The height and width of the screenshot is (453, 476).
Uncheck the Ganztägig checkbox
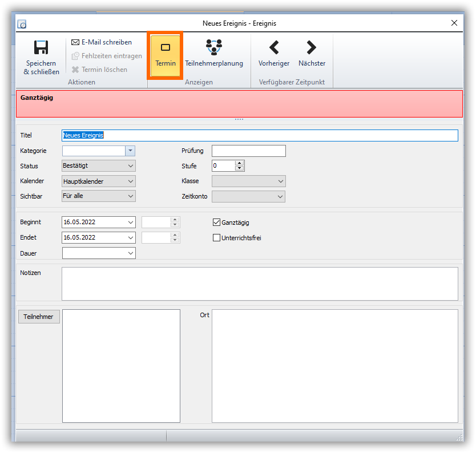click(216, 223)
